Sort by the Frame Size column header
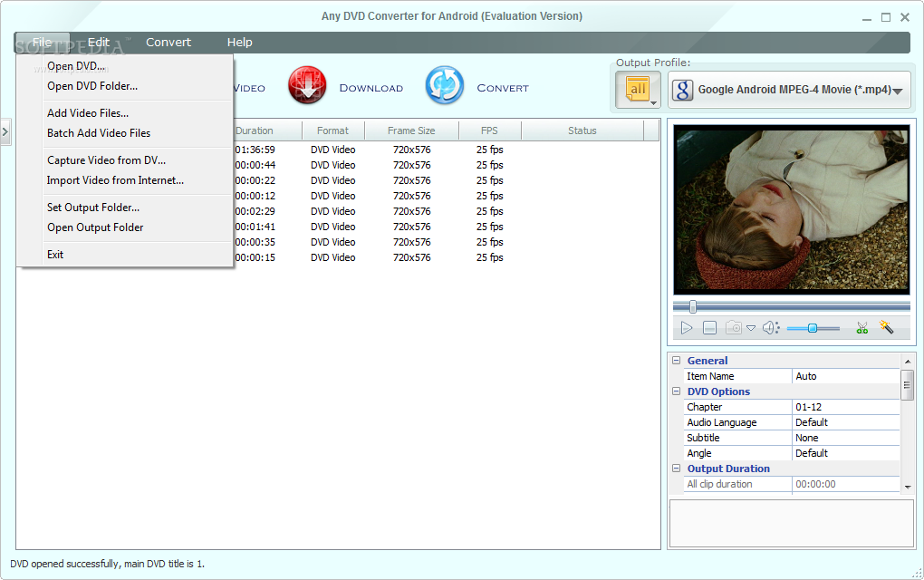 click(x=411, y=130)
